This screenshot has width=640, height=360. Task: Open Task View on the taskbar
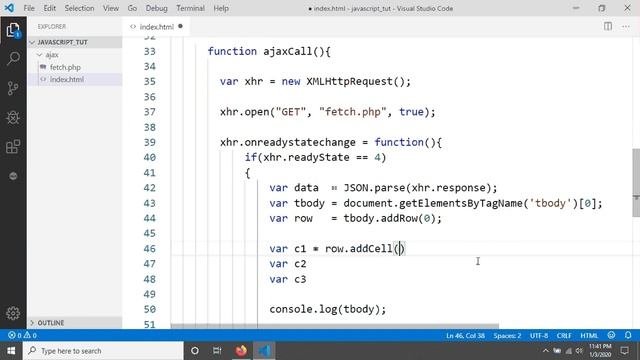217,351
